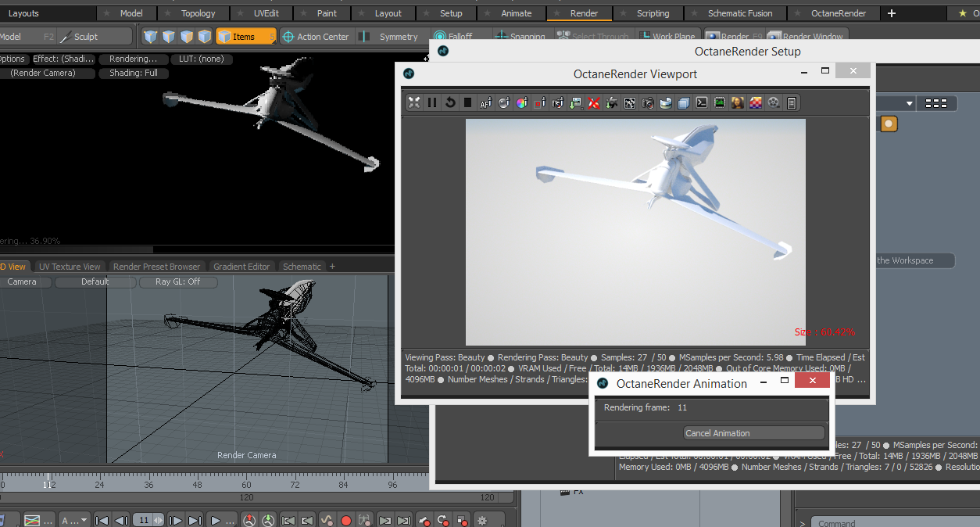The width and height of the screenshot is (980, 527).
Task: Go to the first frame in timeline
Action: 102,520
